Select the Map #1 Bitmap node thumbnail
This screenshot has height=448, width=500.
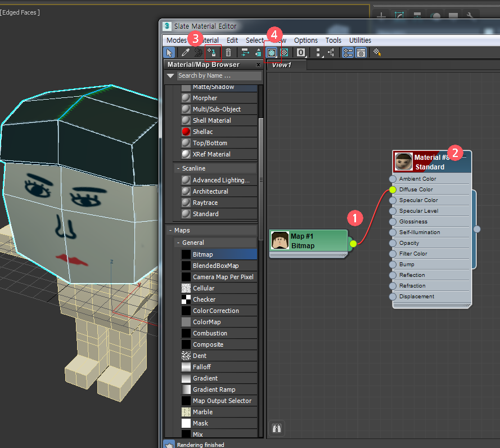pyautogui.click(x=280, y=240)
